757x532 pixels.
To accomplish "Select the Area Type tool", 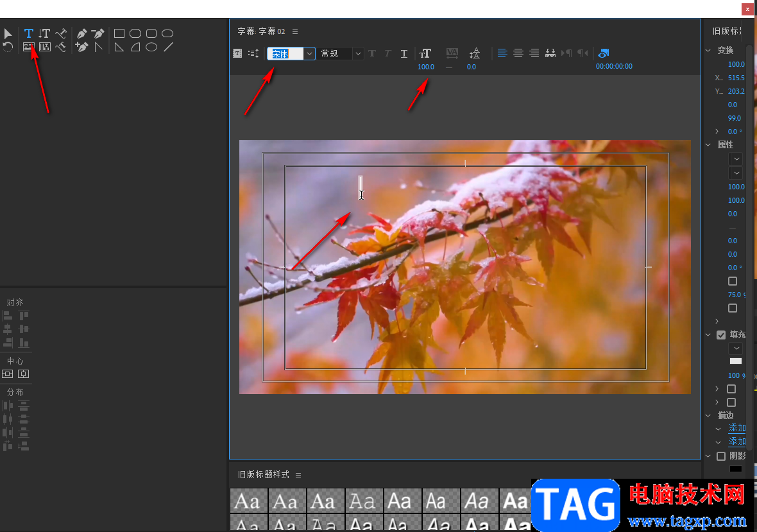I will [x=29, y=47].
